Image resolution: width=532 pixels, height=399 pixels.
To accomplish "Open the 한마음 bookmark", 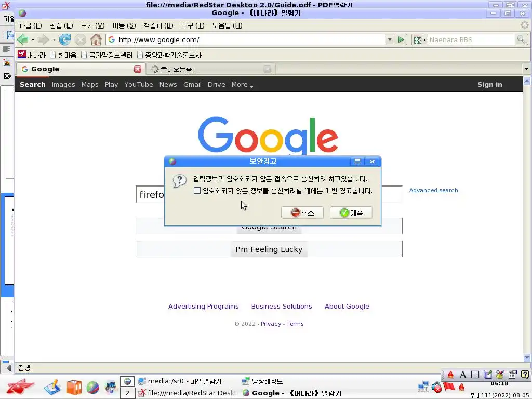I will (x=63, y=55).
